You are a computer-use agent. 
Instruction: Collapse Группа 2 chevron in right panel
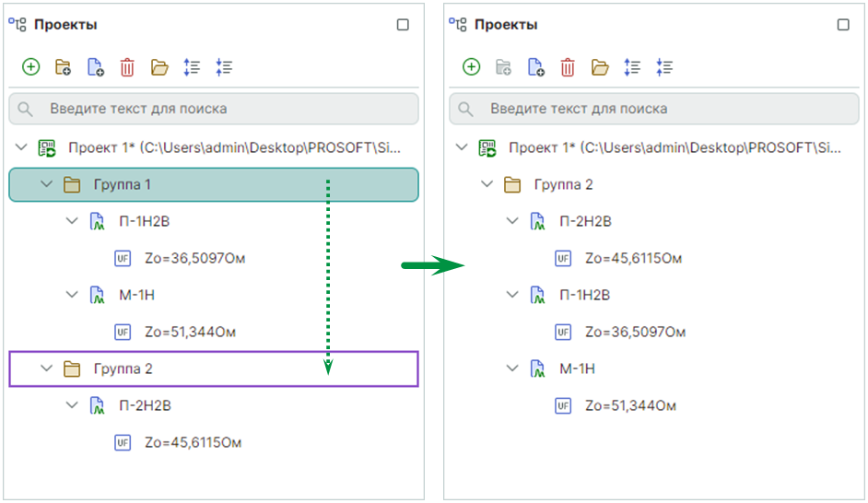click(x=487, y=184)
